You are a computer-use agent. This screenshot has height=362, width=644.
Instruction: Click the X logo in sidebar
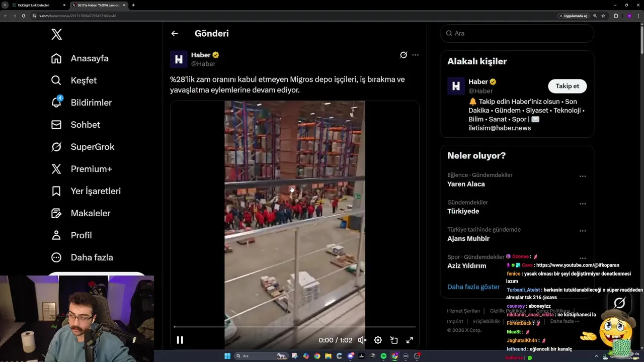click(x=57, y=34)
